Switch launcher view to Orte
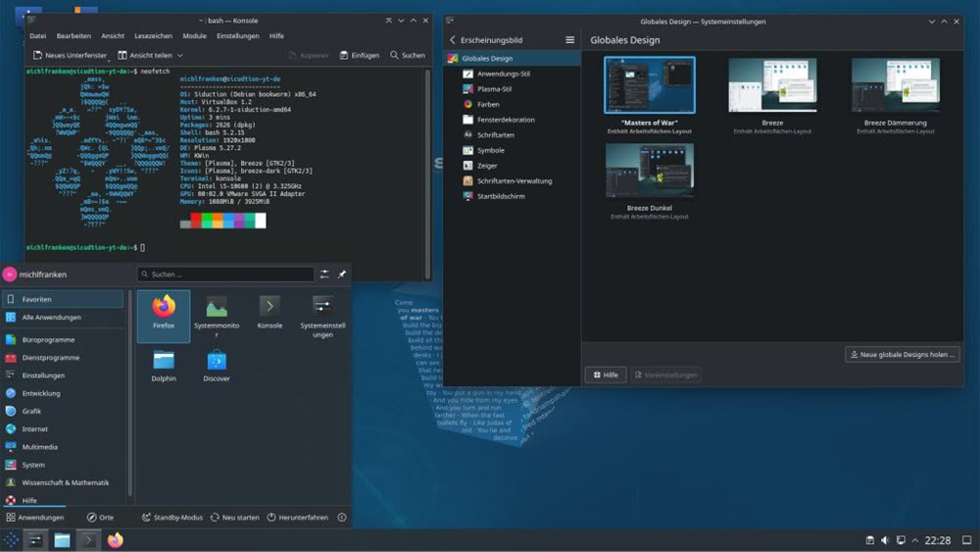Screen dimensions: 980x552 point(100,517)
